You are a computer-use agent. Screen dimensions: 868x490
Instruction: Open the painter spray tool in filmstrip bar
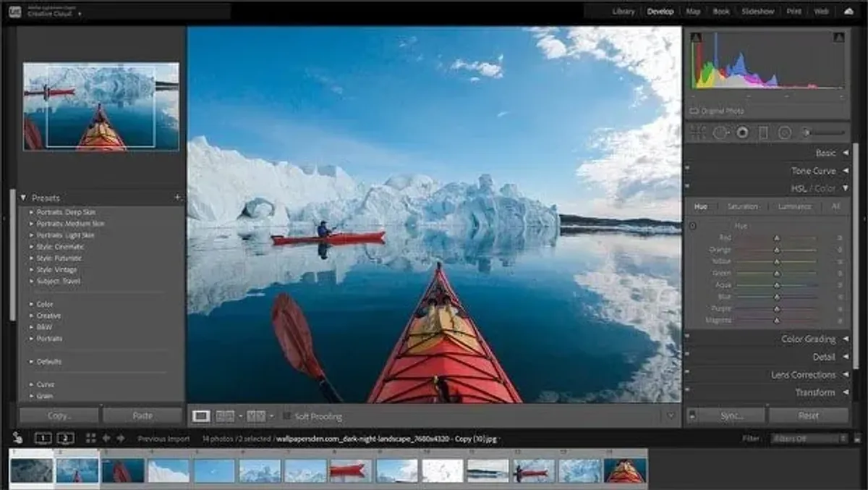17,438
